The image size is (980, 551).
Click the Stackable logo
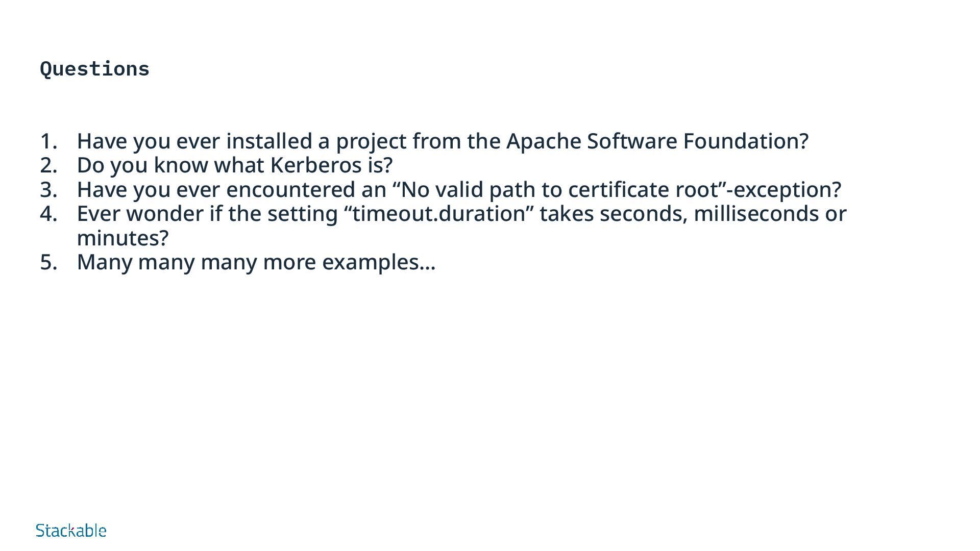(71, 531)
